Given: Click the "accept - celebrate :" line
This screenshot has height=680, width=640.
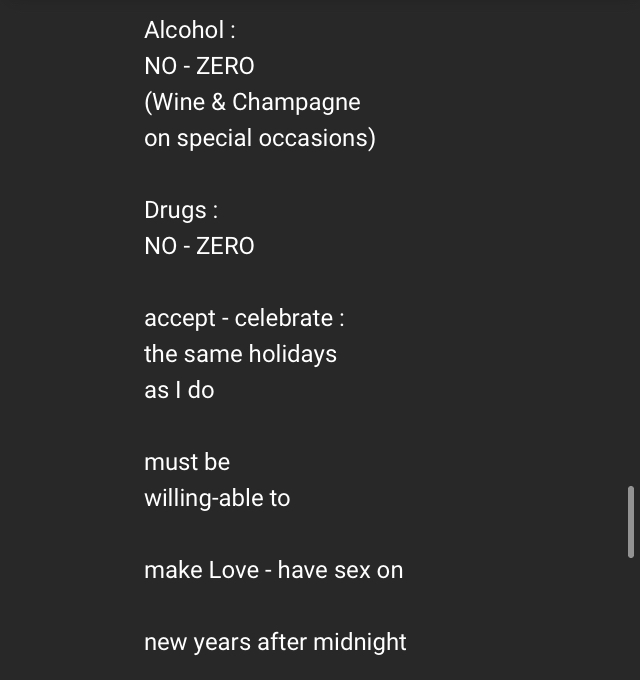Looking at the screenshot, I should [244, 318].
